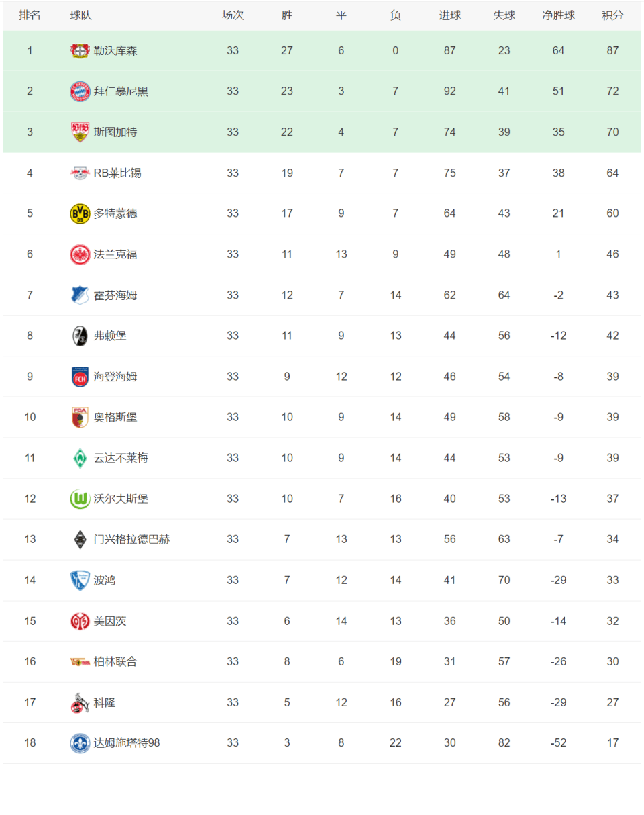Click the Frankfurt (法兰克福) eagle crest
Screen dimensions: 644x815
[x=80, y=254]
